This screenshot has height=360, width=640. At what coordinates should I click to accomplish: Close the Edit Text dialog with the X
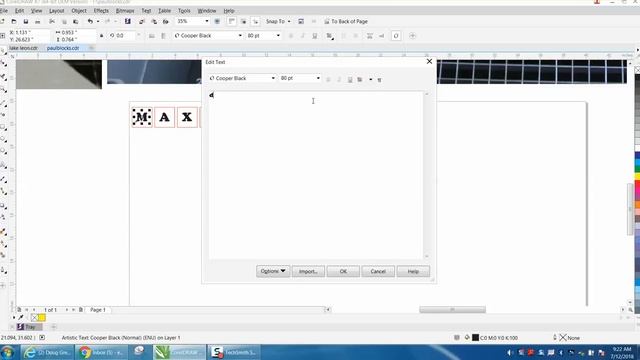(x=429, y=61)
